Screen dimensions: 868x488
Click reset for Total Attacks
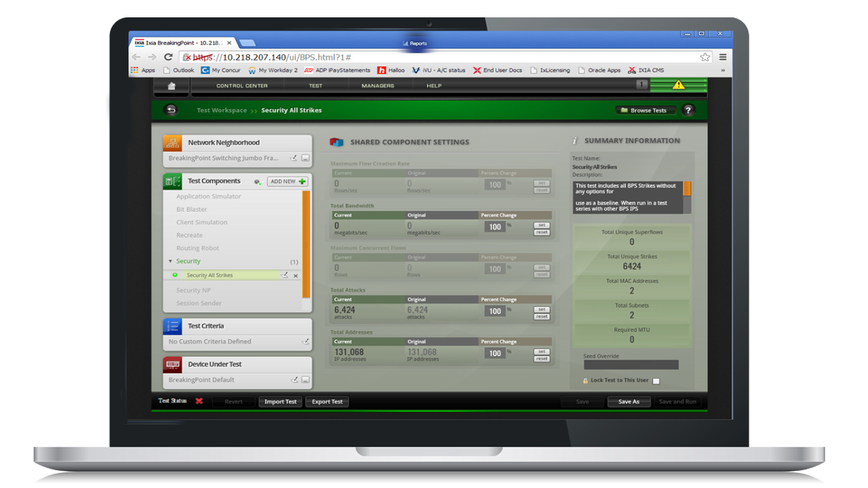542,317
